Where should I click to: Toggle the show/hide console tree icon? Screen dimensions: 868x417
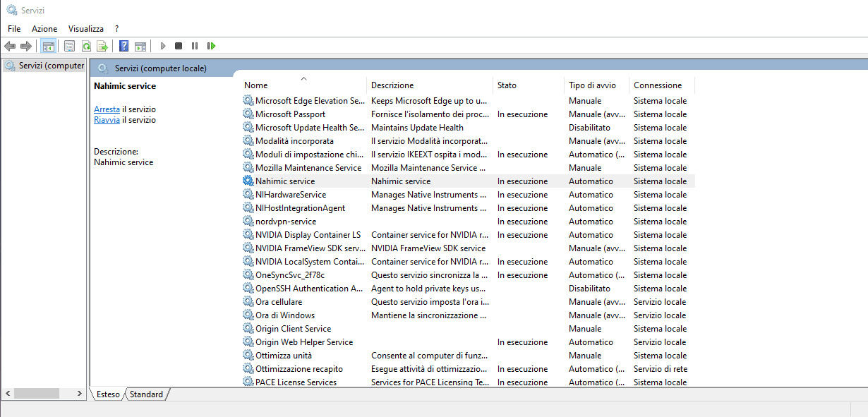coord(49,46)
